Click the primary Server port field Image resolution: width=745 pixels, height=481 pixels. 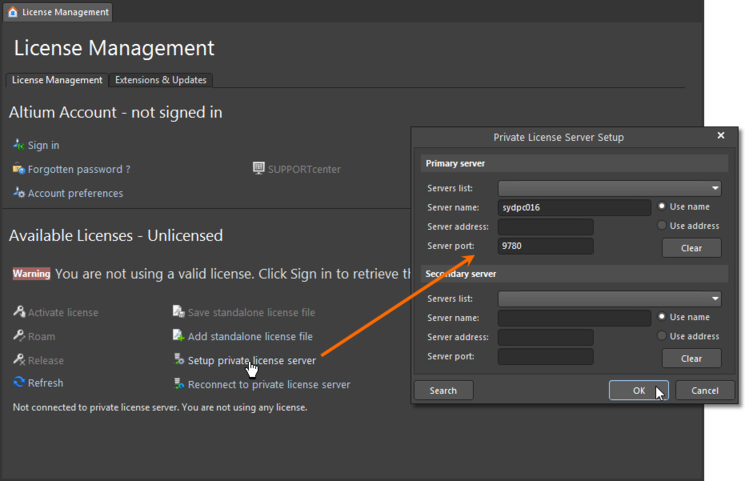click(x=545, y=247)
